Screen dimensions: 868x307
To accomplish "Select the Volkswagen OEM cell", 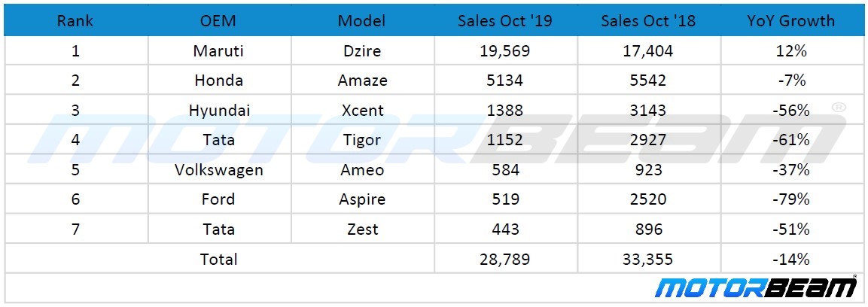I will (218, 170).
